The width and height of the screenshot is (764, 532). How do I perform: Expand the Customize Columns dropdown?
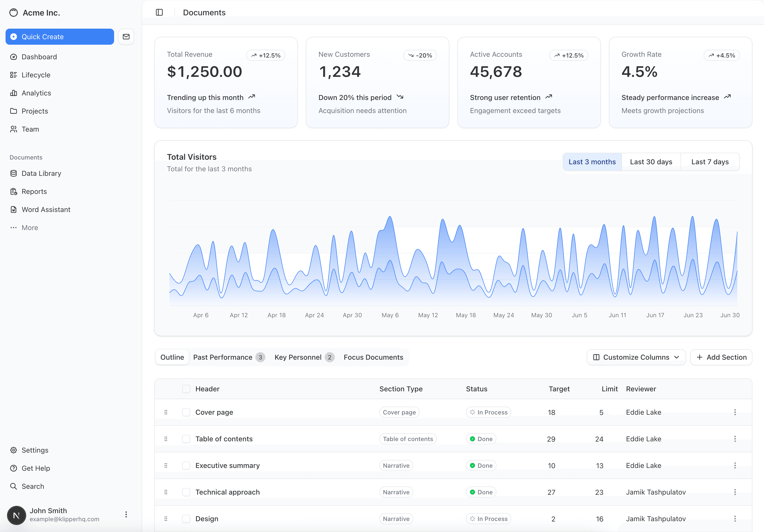pyautogui.click(x=636, y=357)
